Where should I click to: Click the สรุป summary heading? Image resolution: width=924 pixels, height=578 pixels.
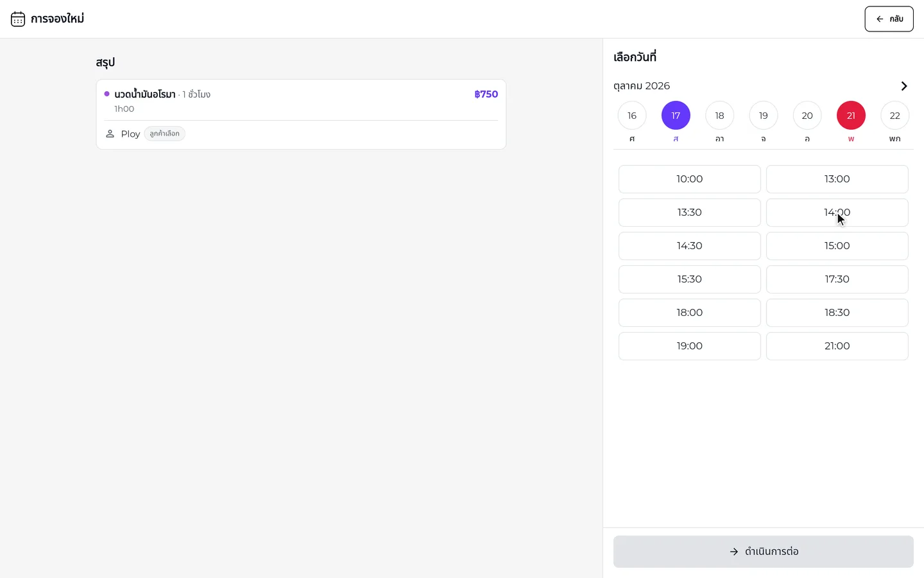pyautogui.click(x=105, y=62)
